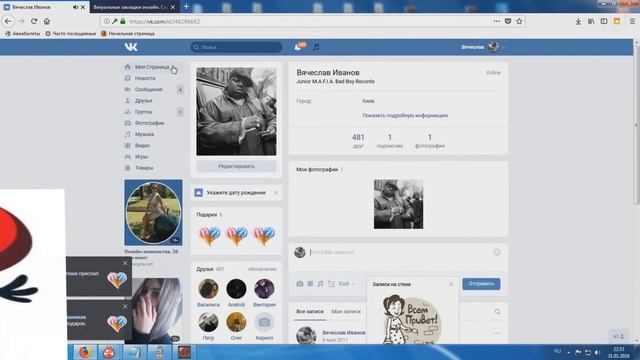Open the thumbnail under Мои фотографии

398,204
